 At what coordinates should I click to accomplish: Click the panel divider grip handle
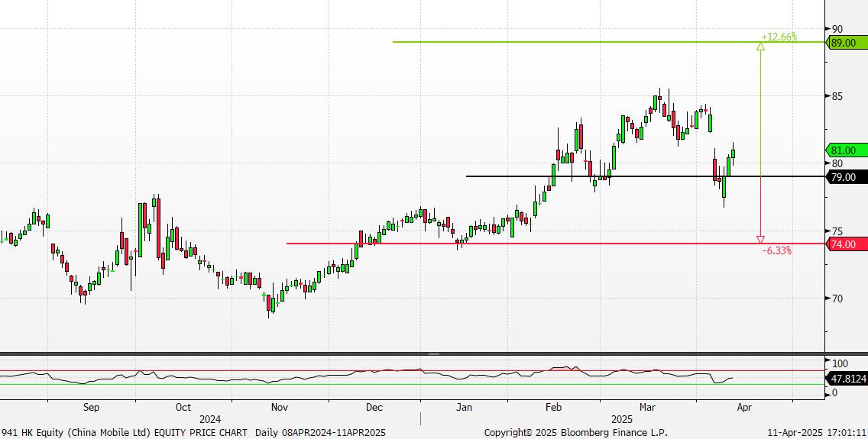pos(434,353)
